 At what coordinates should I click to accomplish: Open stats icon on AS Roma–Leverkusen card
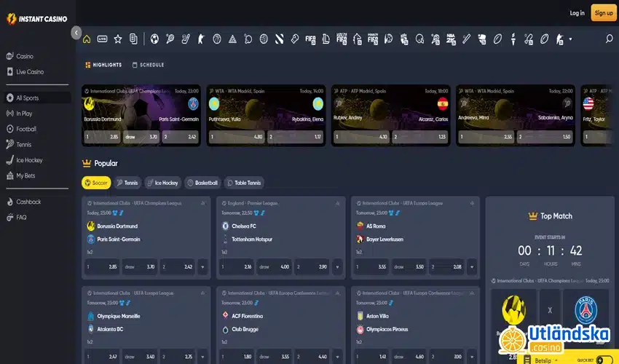472,203
